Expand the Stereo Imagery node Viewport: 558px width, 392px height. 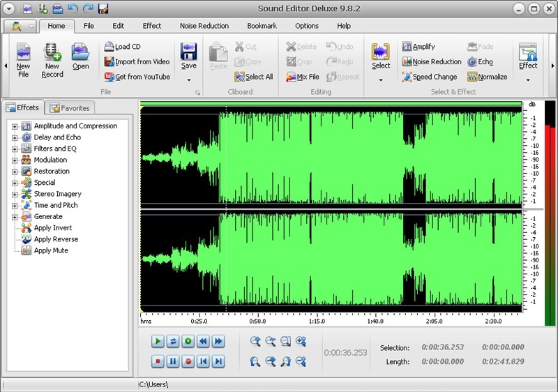15,195
